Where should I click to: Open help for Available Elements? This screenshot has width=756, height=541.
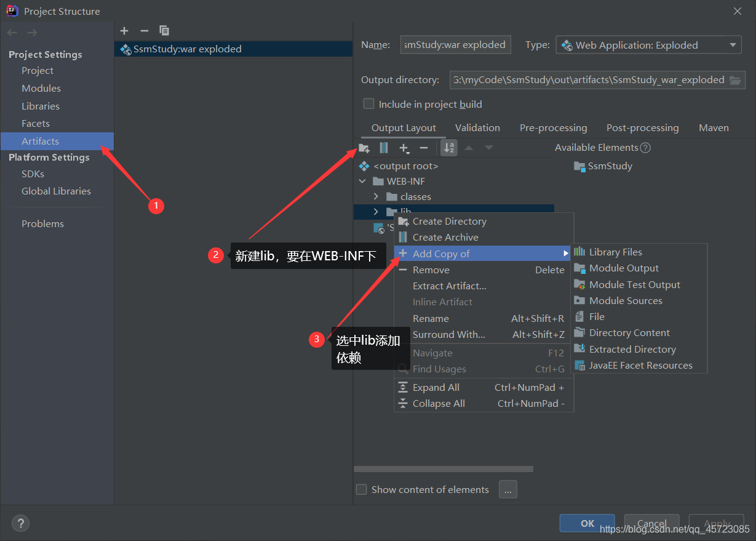click(x=645, y=147)
